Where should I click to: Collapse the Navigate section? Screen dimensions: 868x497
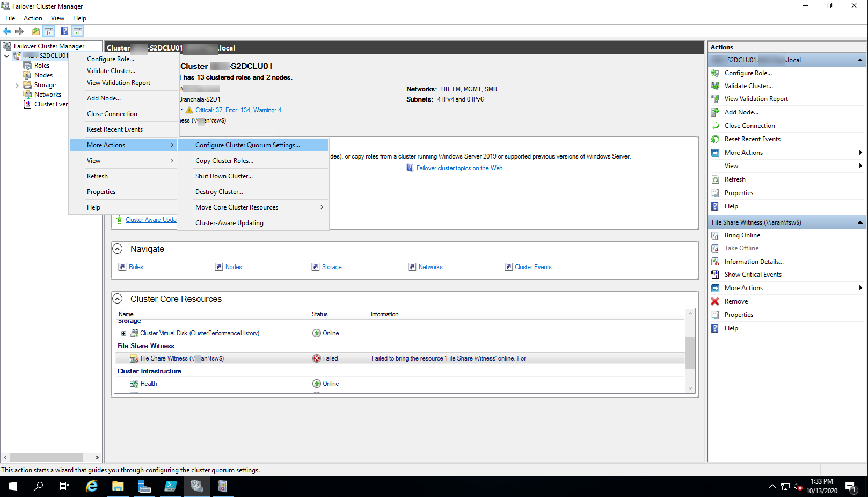(x=118, y=249)
